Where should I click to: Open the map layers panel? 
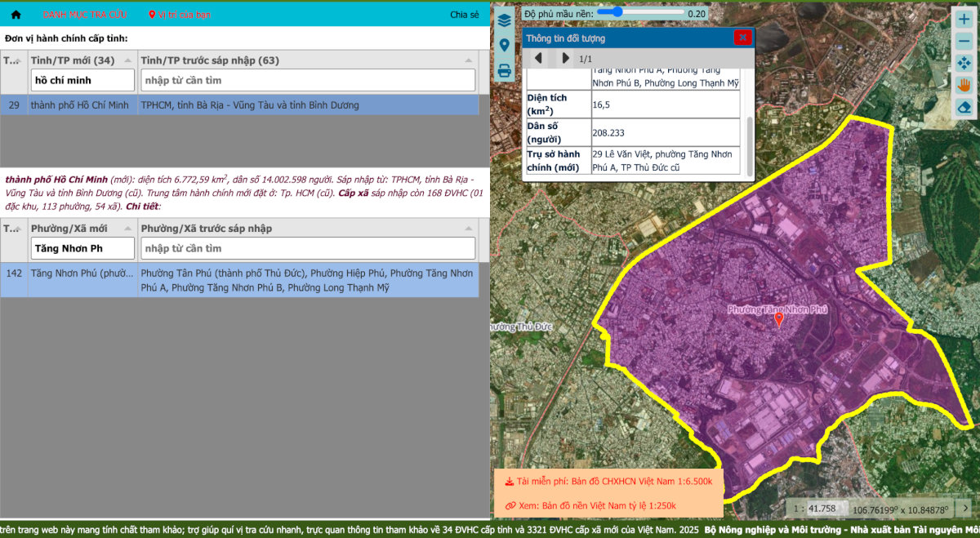[x=505, y=20]
